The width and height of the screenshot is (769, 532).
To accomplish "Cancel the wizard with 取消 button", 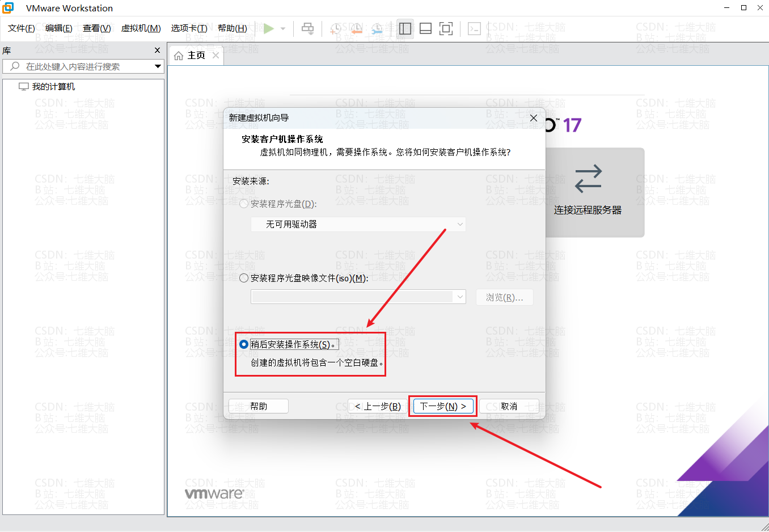I will click(509, 406).
